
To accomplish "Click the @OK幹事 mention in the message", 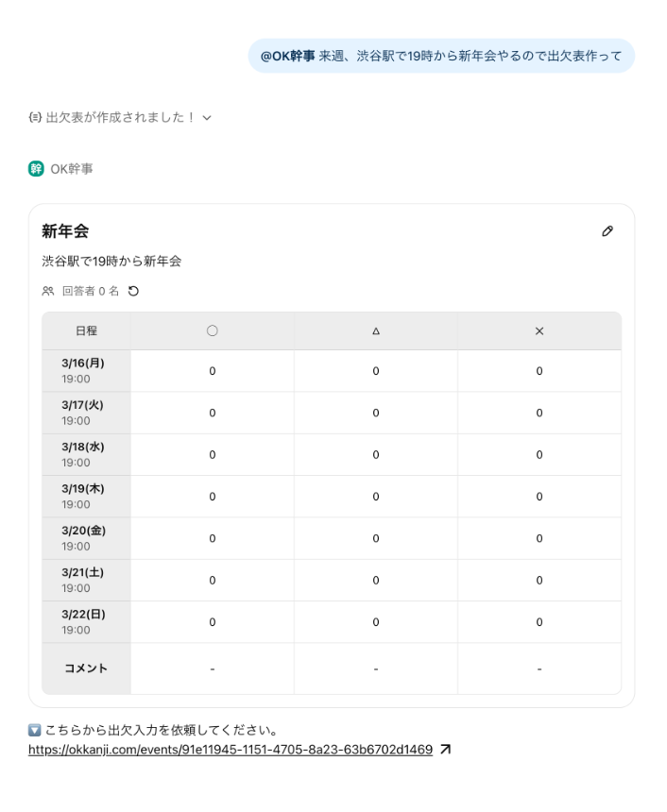I will click(287, 56).
